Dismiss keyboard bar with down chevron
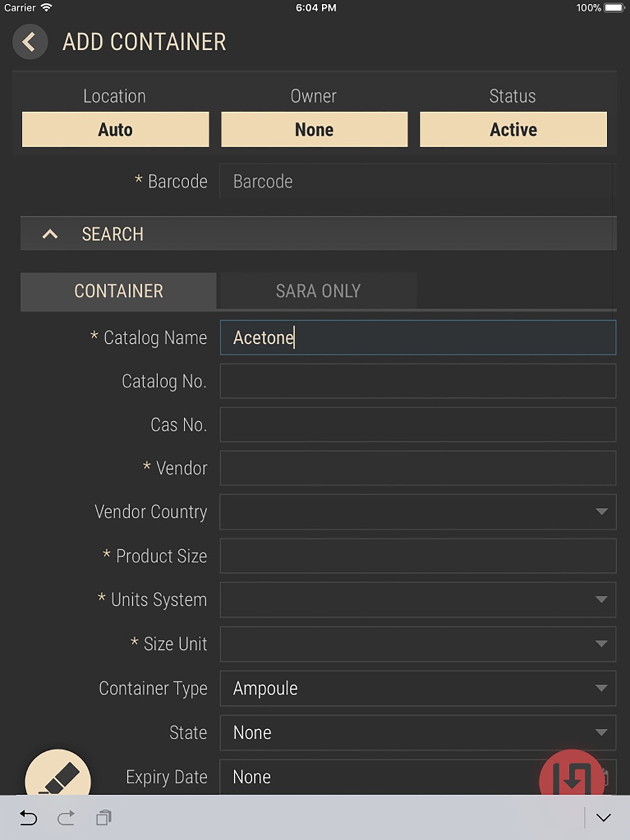Viewport: 630px width, 840px height. (604, 817)
